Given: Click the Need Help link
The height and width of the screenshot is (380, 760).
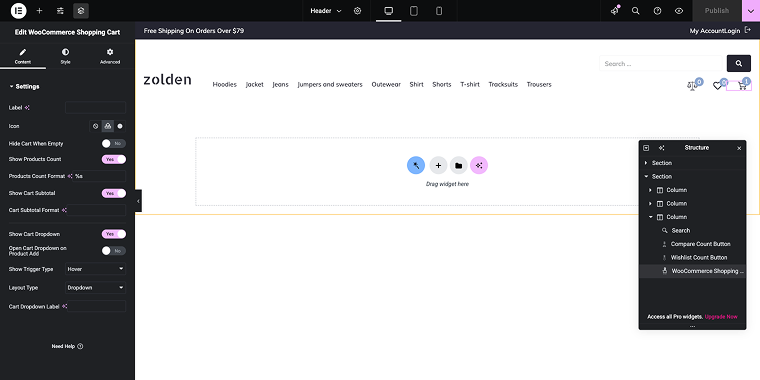Looking at the screenshot, I should pos(67,347).
